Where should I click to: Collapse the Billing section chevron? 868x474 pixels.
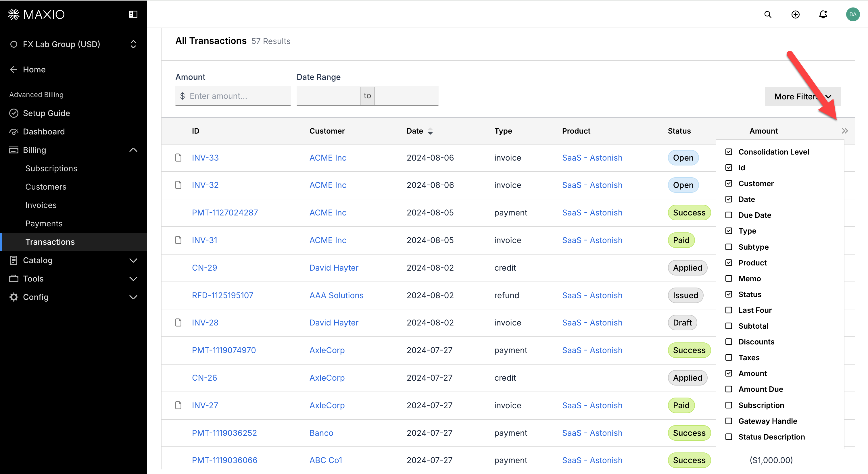coord(133,150)
